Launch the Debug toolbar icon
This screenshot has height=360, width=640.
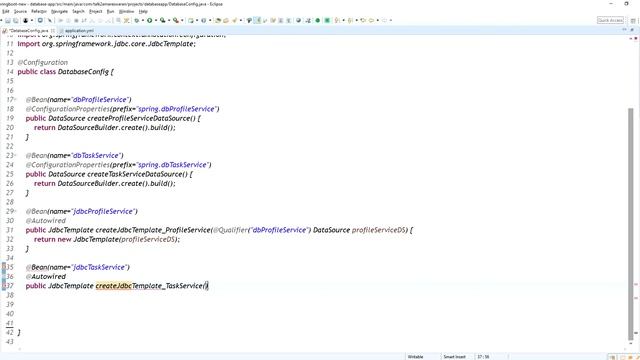137,20
